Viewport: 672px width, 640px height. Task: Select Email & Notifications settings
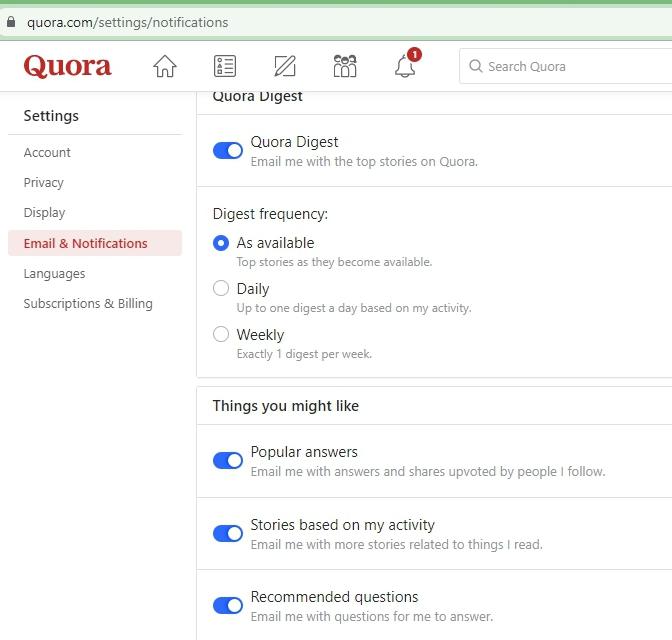95,243
